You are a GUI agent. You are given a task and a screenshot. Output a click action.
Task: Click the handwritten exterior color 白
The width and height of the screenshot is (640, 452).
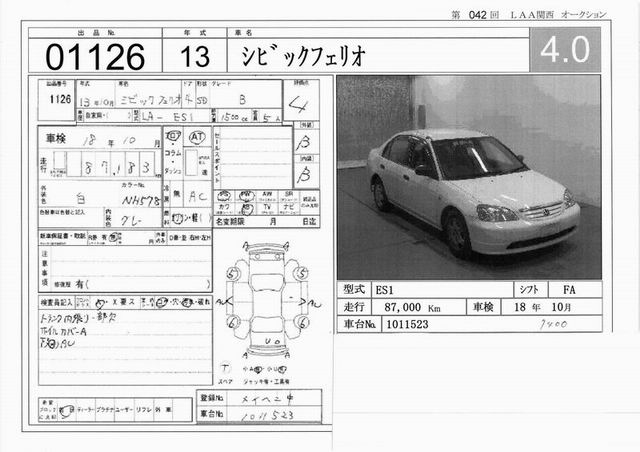80,199
